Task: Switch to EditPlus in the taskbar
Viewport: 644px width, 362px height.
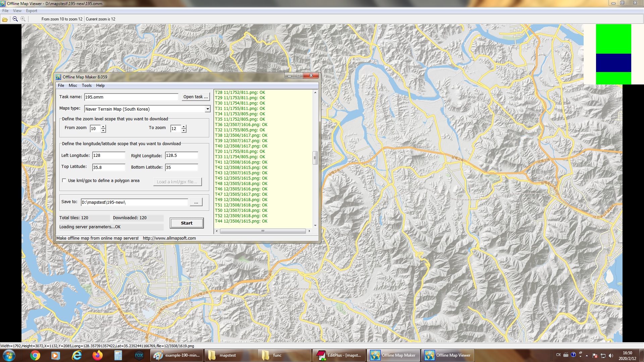Action: click(340, 355)
